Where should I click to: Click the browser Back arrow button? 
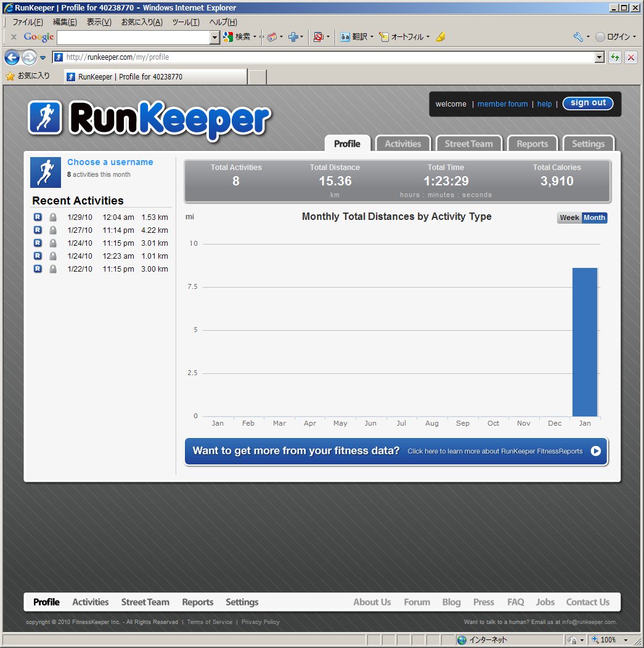point(12,58)
